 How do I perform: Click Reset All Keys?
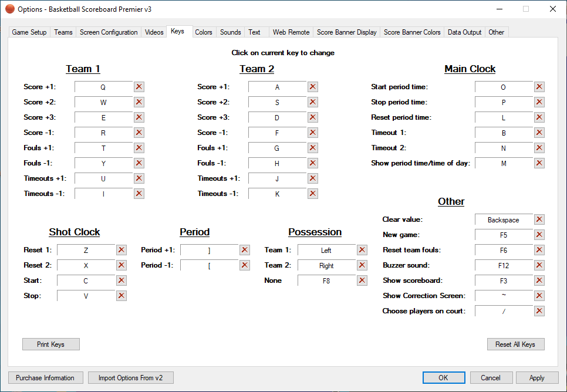pyautogui.click(x=515, y=344)
